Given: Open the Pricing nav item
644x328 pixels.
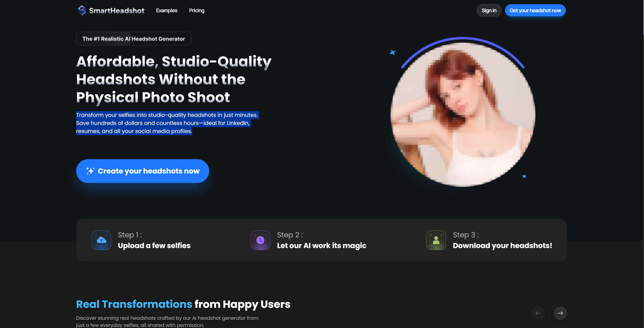Looking at the screenshot, I should click(197, 11).
